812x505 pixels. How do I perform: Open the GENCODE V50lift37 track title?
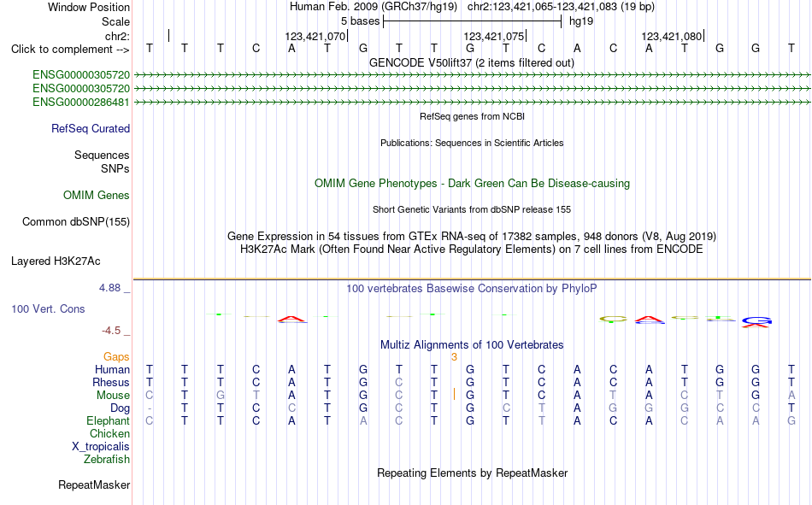(x=472, y=62)
